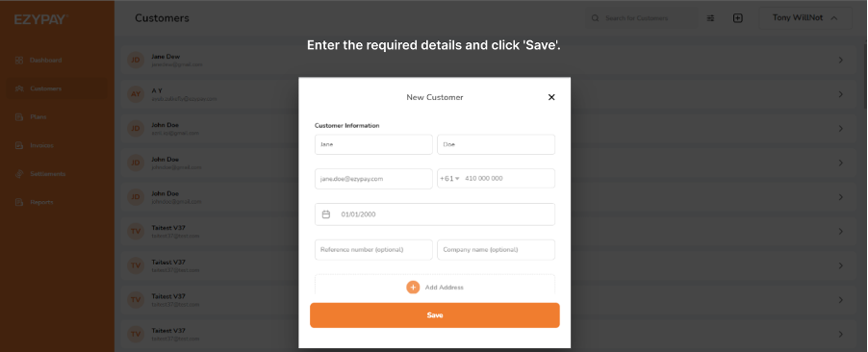Expand the +61 country code dropdown
The height and width of the screenshot is (352, 868).
point(450,179)
